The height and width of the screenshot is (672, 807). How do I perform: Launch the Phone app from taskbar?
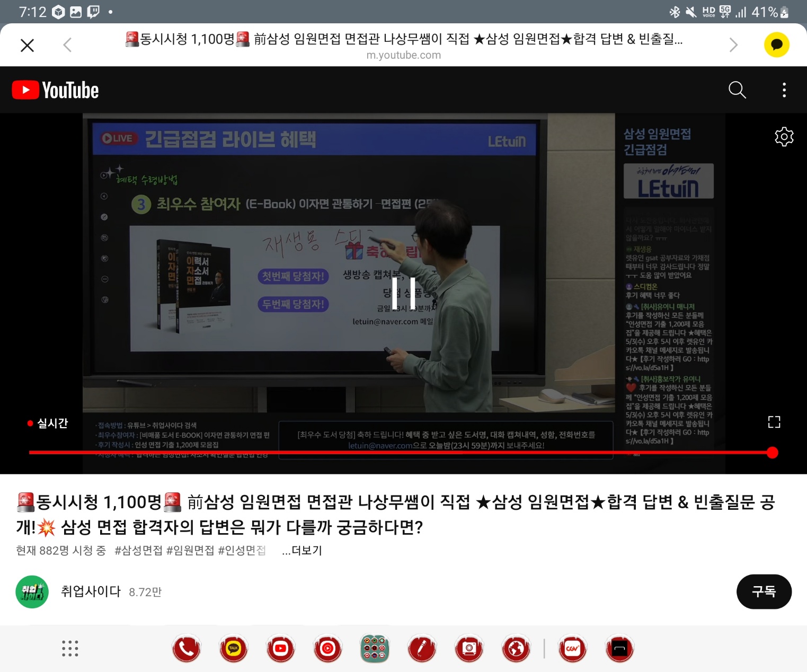point(187,649)
